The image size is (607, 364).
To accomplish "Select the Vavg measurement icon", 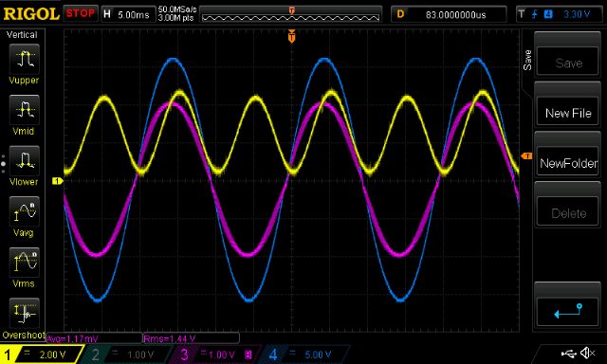I will [x=24, y=211].
